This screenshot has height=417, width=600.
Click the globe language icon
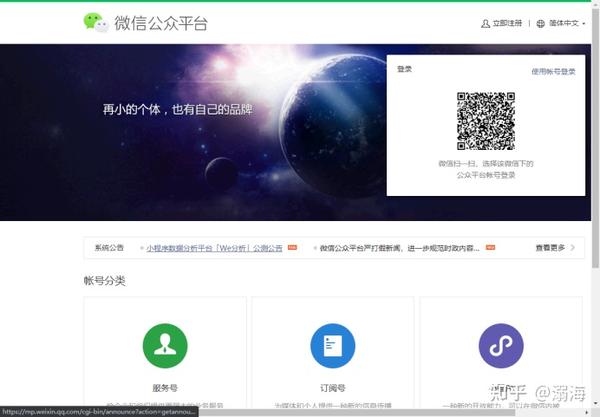540,24
